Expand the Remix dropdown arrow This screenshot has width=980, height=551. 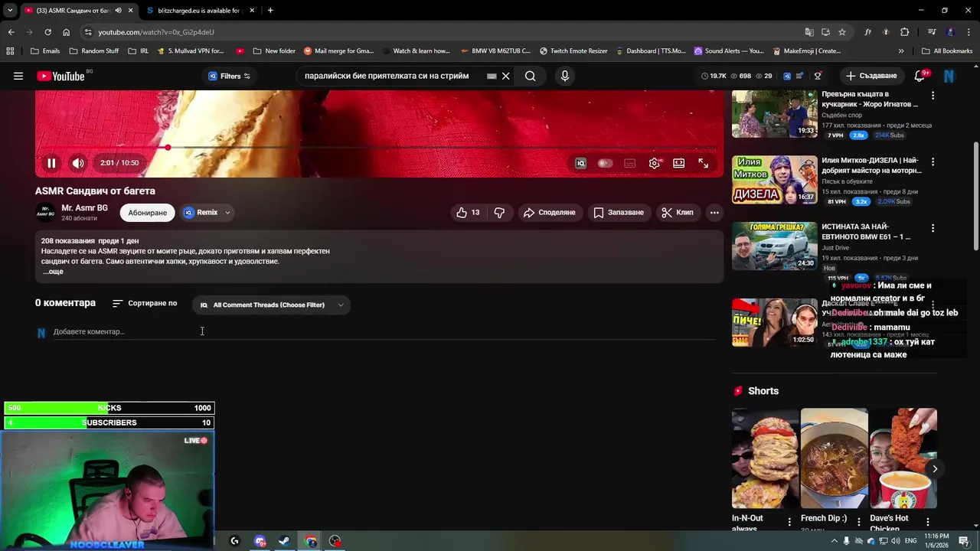(227, 213)
